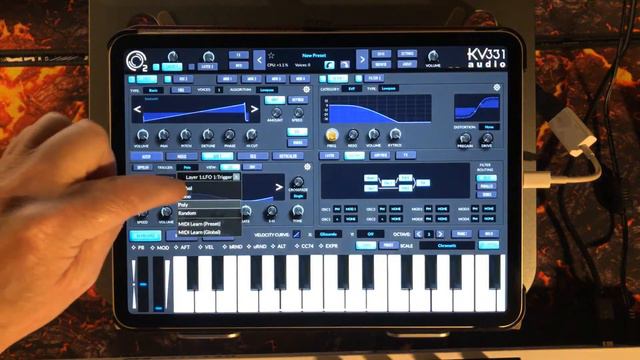This screenshot has width=640, height=360.
Task: Toggle Filter 2 enable square
Action: (x=358, y=78)
